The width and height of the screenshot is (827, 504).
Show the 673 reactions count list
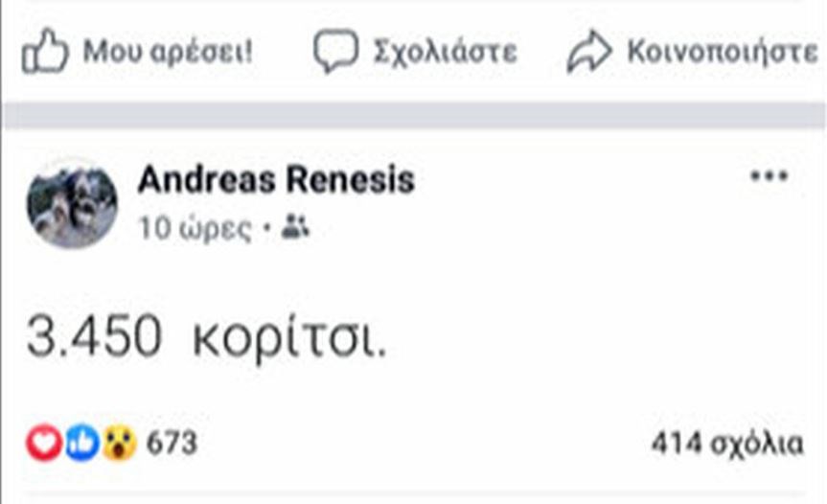[172, 444]
